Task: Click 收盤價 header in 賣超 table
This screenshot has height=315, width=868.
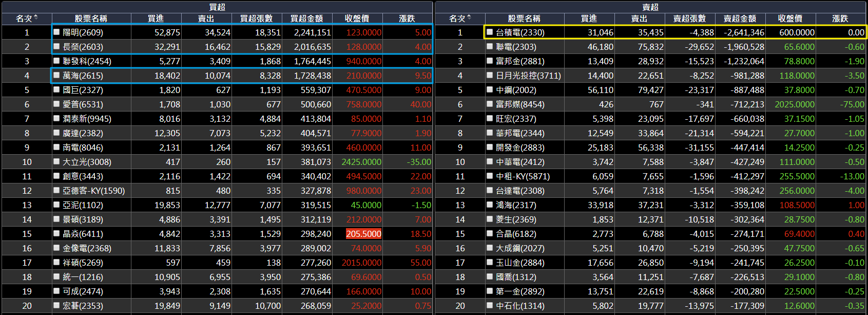Action: pos(790,18)
